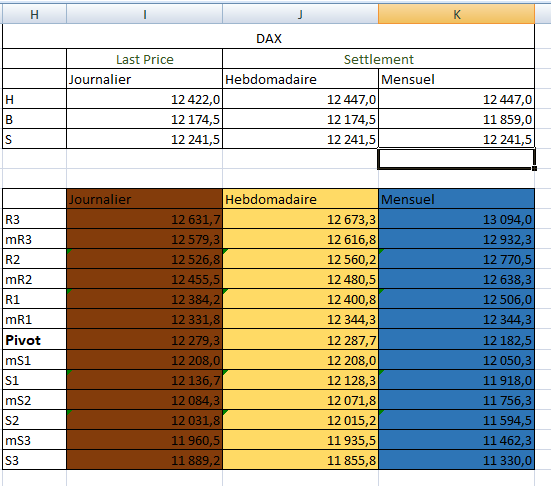The width and height of the screenshot is (551, 486).
Task: Click cell with value 12 384,2
Action: point(144,299)
